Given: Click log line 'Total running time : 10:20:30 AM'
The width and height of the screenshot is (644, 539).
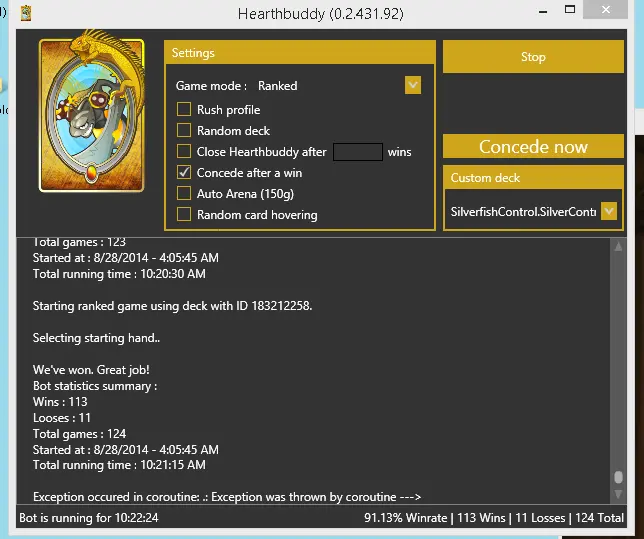Looking at the screenshot, I should (x=119, y=274).
